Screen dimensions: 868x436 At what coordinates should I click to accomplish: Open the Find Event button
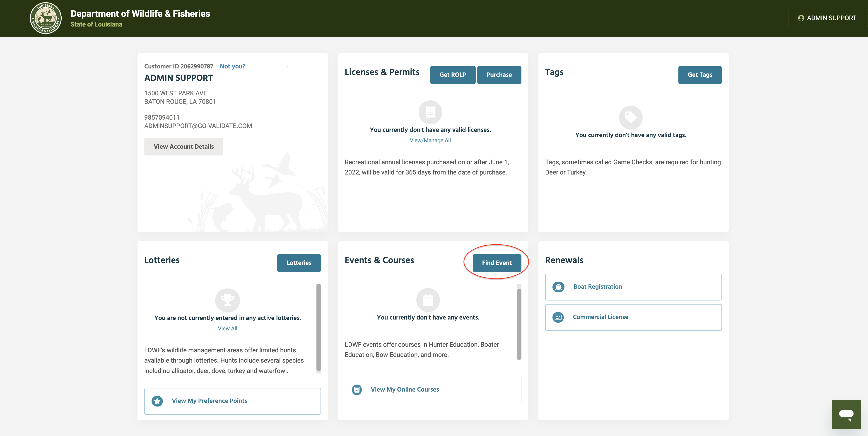[x=497, y=263]
